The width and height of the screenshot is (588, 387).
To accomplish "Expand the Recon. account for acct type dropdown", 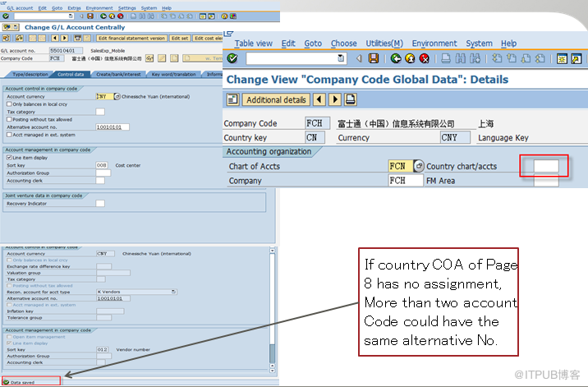I will pos(173,292).
